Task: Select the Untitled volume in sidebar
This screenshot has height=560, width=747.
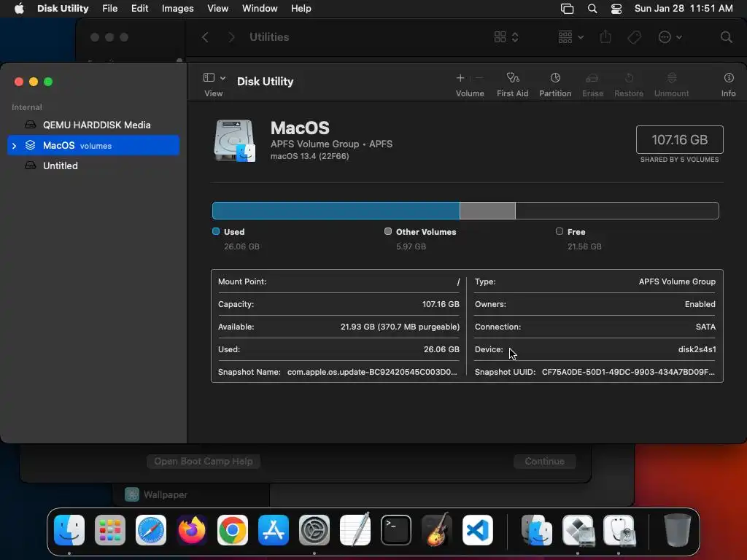Action: coord(93,166)
